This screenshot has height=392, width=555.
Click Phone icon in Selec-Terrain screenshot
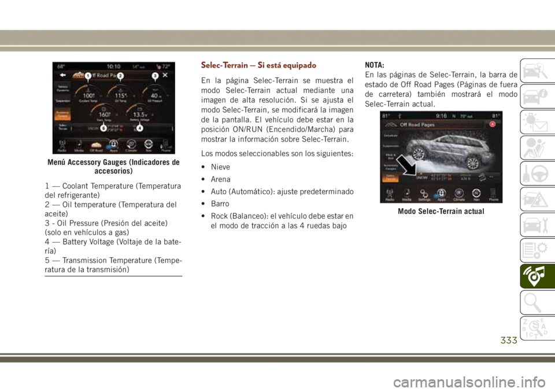click(493, 194)
